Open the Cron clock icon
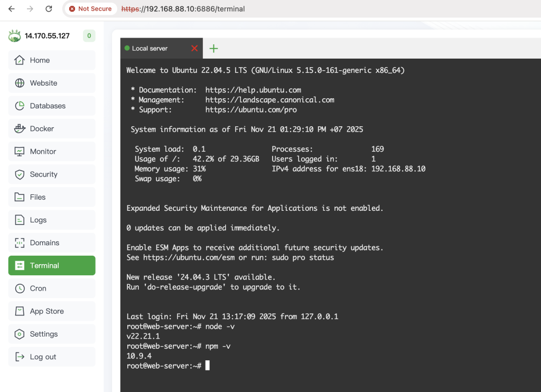 pyautogui.click(x=20, y=288)
